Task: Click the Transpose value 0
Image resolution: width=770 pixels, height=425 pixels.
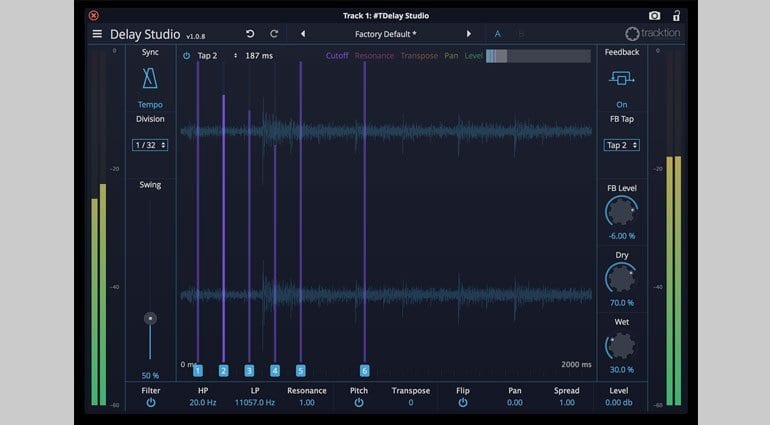Action: (411, 402)
